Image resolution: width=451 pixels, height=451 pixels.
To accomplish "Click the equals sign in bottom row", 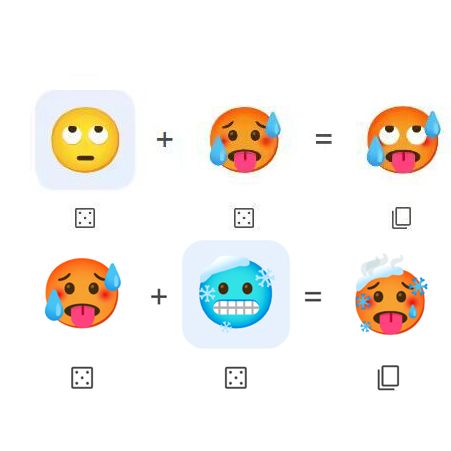I will click(313, 296).
